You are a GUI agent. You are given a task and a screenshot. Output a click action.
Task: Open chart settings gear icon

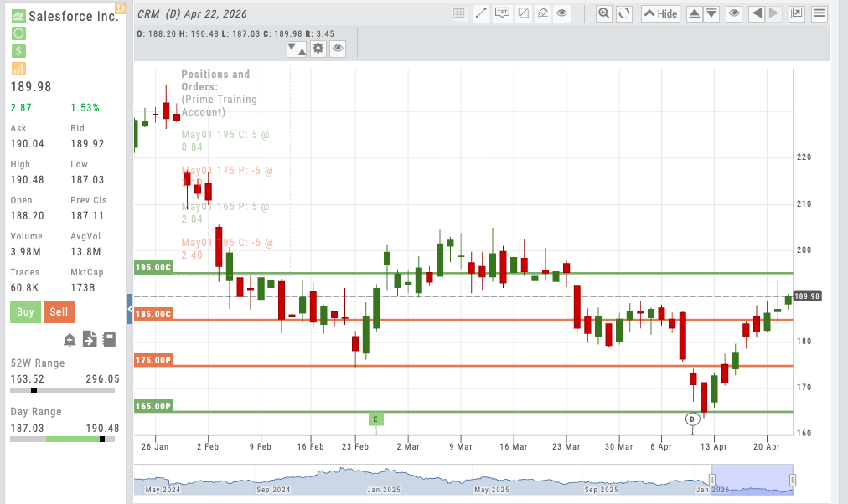tap(318, 49)
